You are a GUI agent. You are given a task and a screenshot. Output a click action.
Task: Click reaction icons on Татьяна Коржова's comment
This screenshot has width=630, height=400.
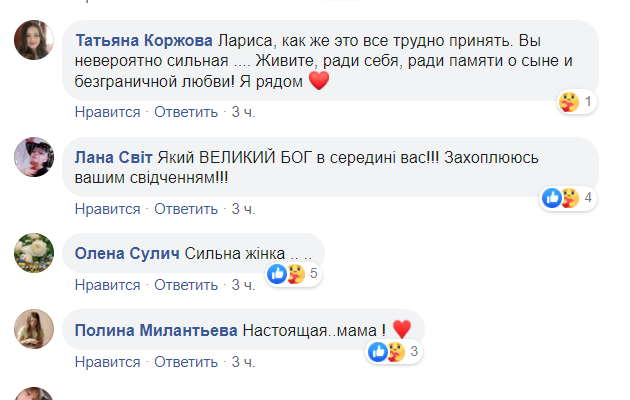(x=576, y=102)
